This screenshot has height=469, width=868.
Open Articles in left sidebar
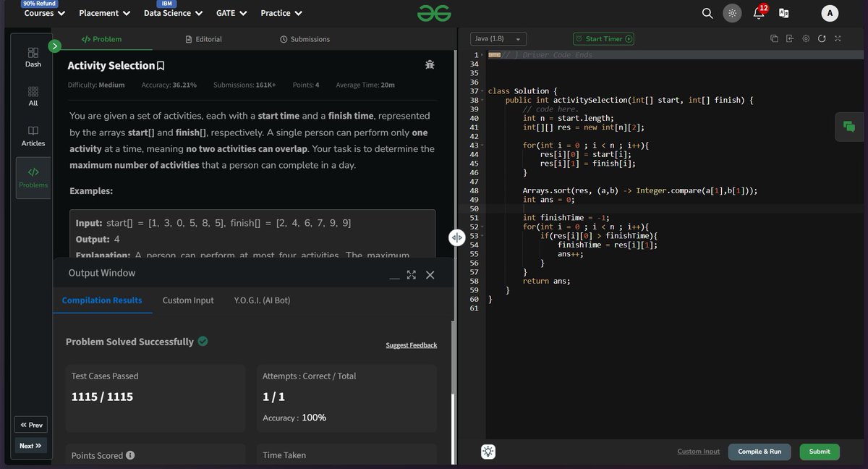tap(33, 136)
